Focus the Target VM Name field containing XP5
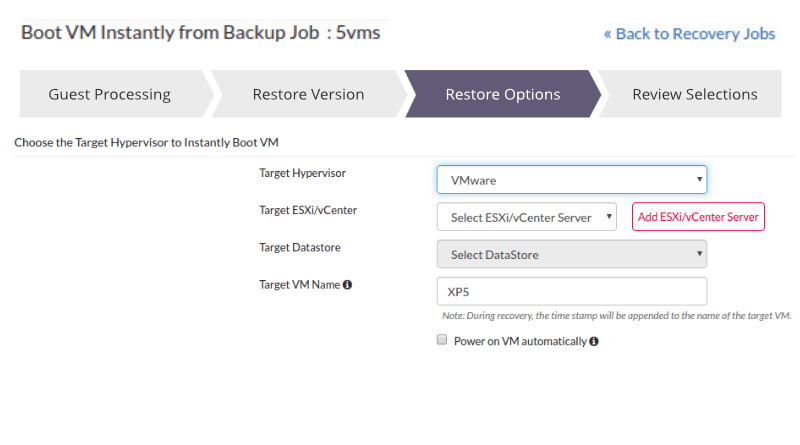 [571, 291]
